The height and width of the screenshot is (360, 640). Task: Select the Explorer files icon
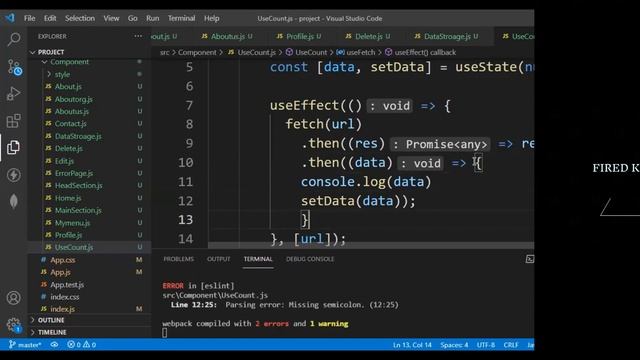(13, 147)
